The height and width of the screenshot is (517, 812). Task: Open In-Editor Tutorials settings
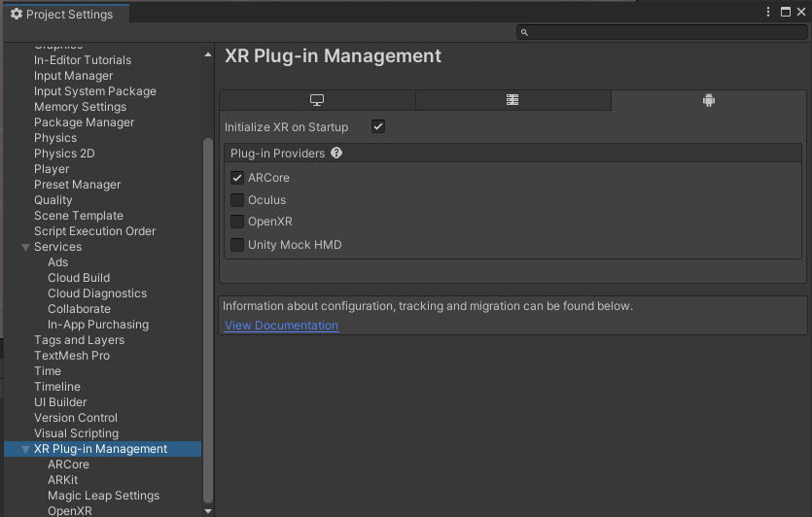(x=83, y=60)
